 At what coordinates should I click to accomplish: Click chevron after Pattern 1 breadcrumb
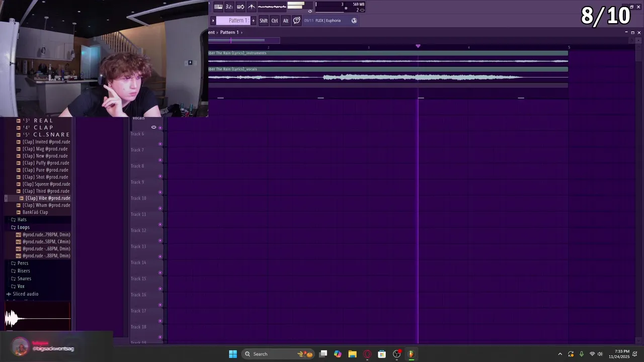242,32
